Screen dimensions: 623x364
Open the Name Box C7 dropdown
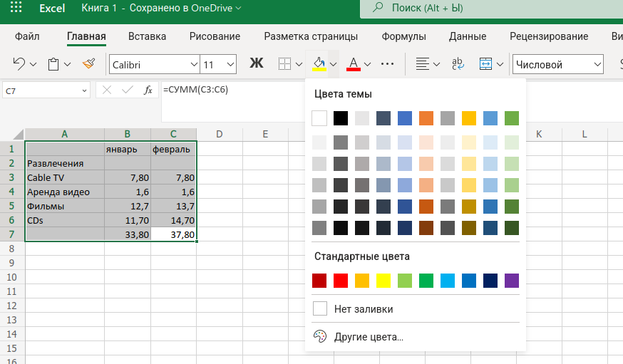84,91
